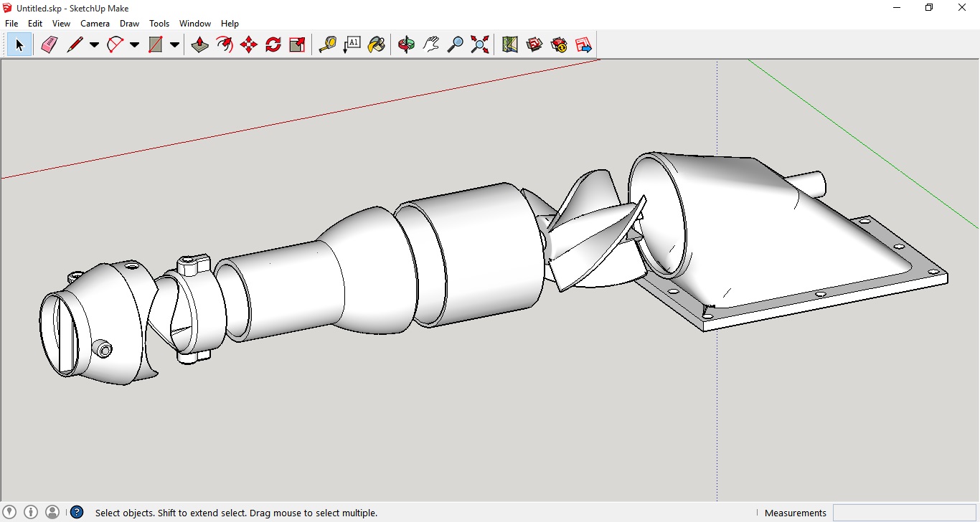The image size is (980, 522).
Task: Open the 3D Warehouse get models icon
Action: pos(534,45)
